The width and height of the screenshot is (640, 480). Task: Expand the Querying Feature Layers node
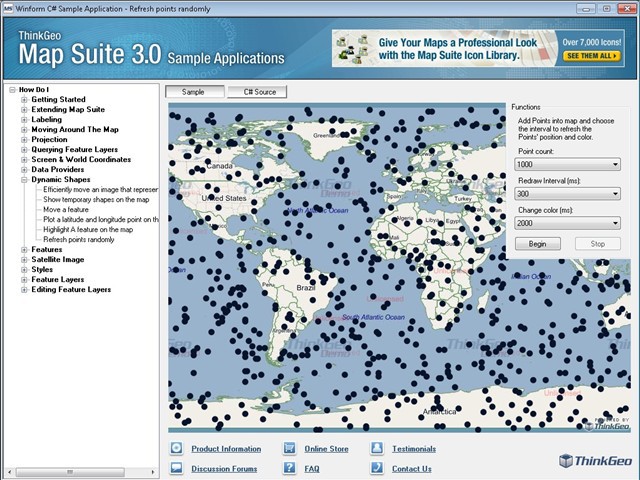coord(24,149)
